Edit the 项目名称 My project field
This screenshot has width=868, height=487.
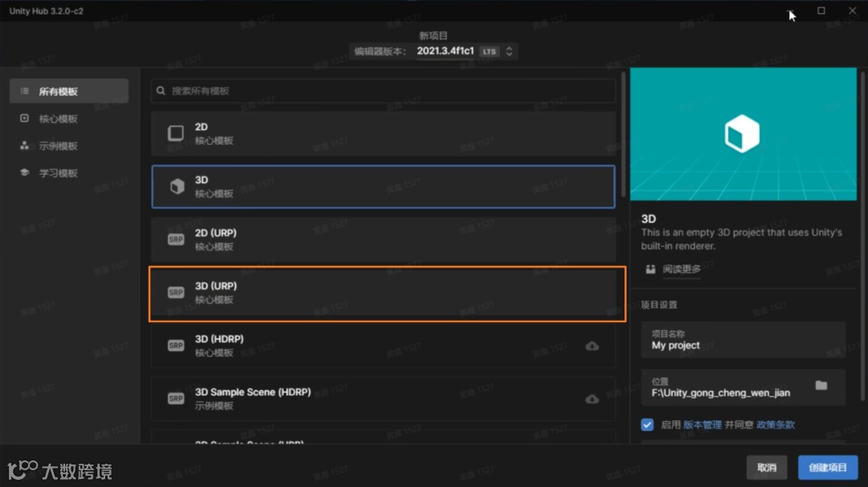click(x=743, y=340)
